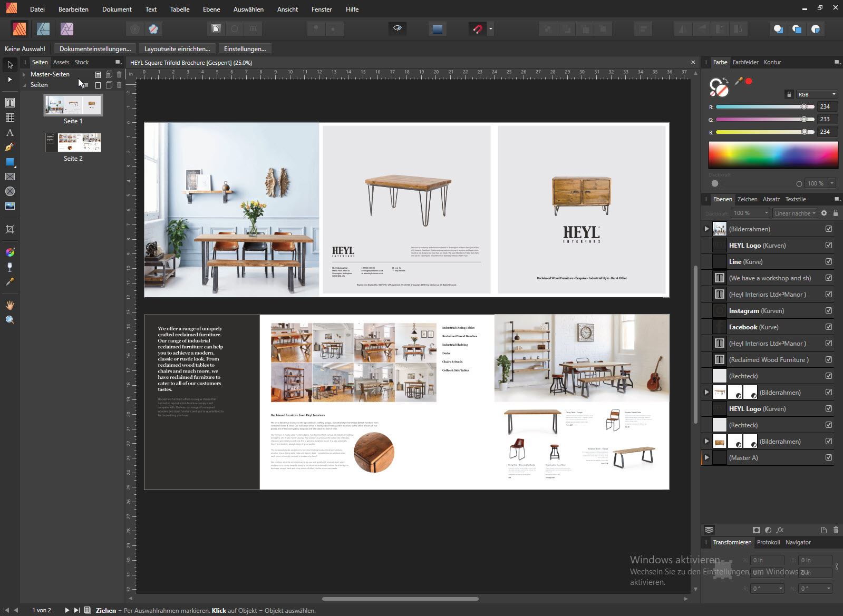Select the Pen tool
Image resolution: width=843 pixels, height=616 pixels.
coord(9,148)
